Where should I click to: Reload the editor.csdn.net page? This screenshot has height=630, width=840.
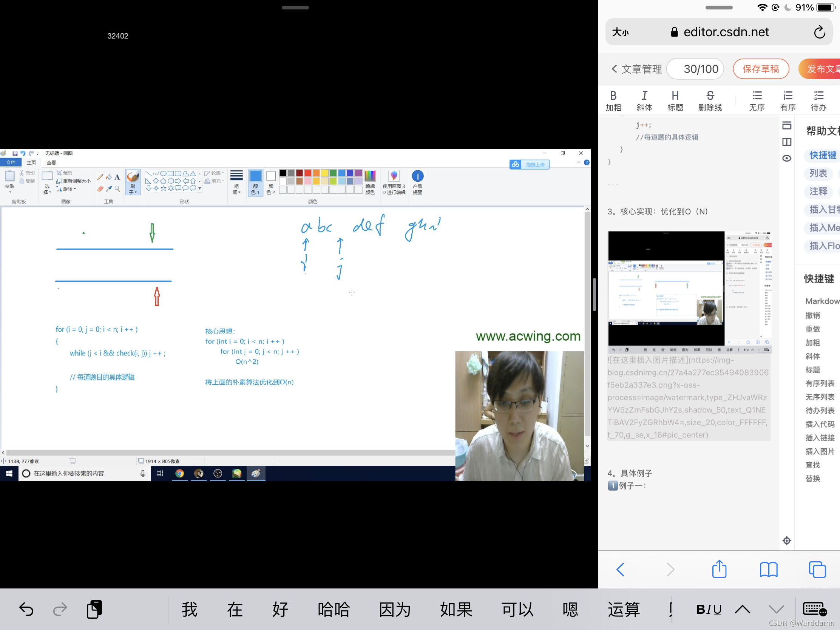(819, 32)
